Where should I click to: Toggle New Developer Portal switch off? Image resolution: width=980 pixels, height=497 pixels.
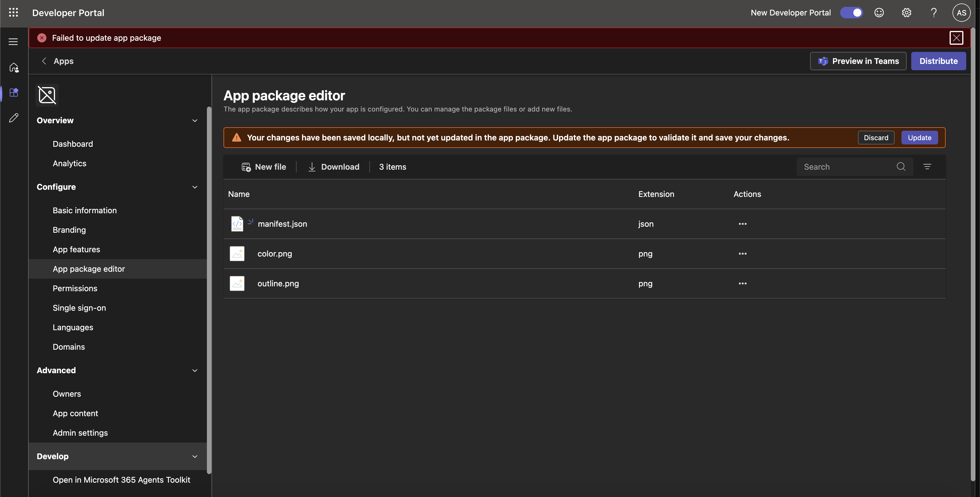pyautogui.click(x=851, y=13)
